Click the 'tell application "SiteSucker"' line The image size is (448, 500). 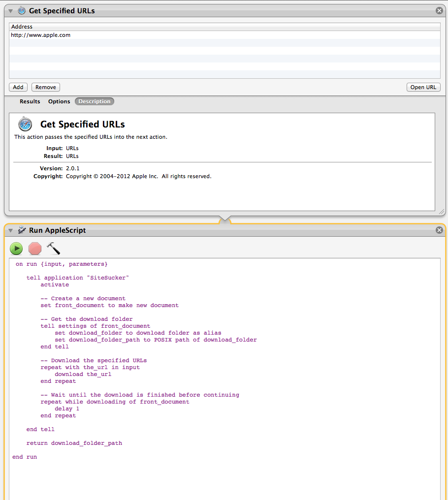78,278
